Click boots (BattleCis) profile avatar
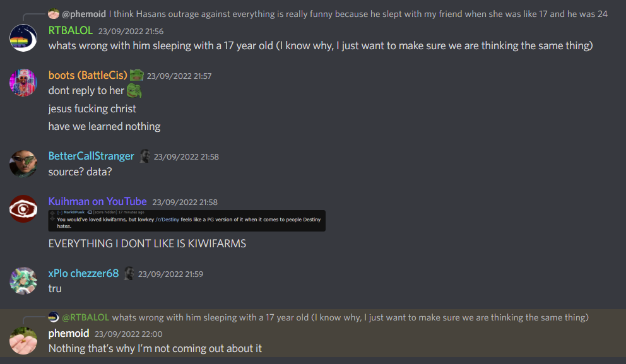 tap(23, 83)
